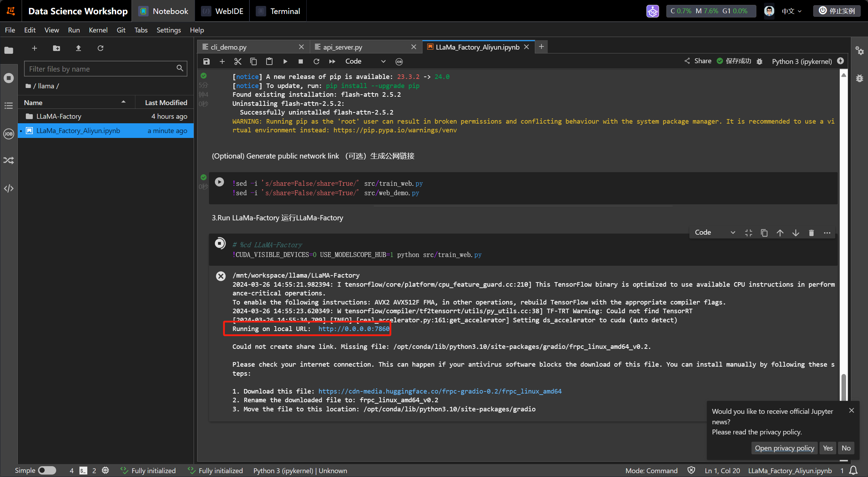The image size is (868, 477).
Task: Open the property inspector gears icon
Action: point(860,51)
